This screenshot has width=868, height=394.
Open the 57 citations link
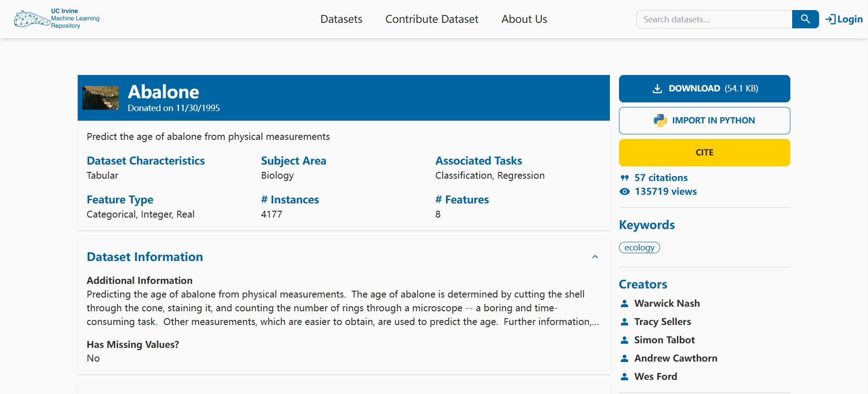click(661, 178)
